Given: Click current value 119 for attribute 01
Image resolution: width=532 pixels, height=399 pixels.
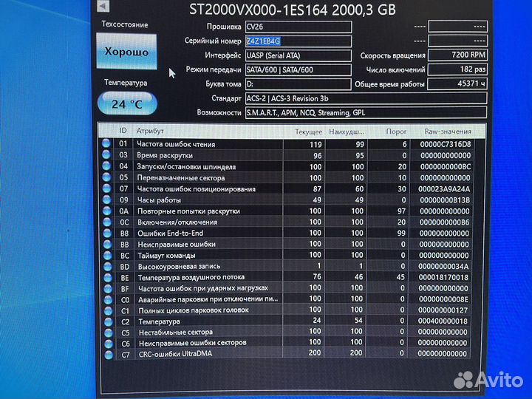Looking at the screenshot, I should (x=316, y=145).
